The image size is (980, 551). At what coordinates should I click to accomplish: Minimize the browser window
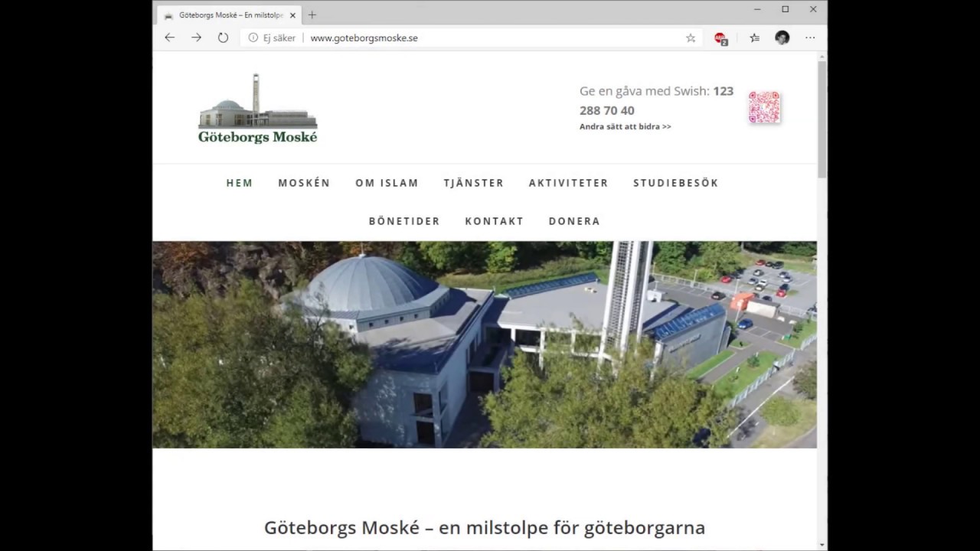click(756, 9)
